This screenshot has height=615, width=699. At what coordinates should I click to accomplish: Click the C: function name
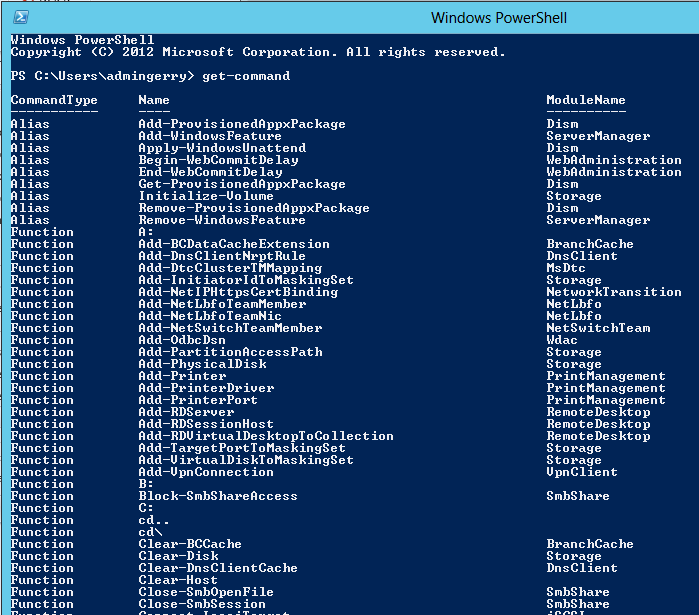coord(146,508)
